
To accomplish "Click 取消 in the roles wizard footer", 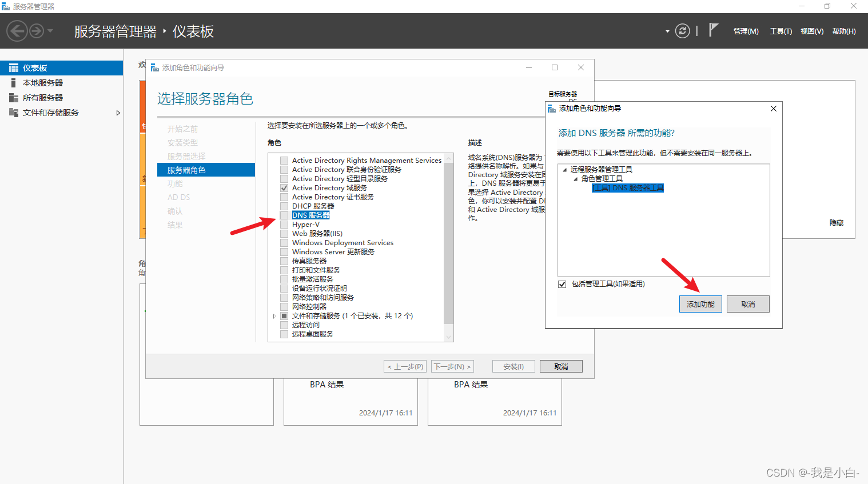I will tap(561, 366).
